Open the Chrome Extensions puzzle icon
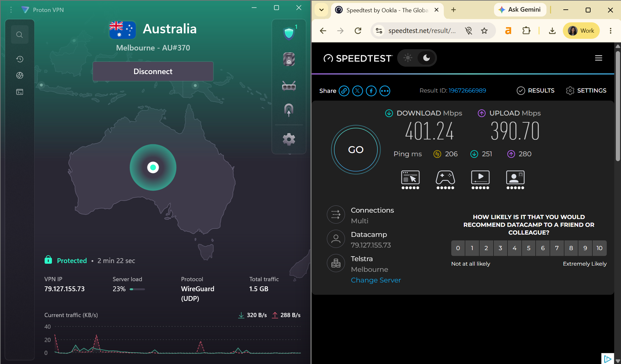This screenshot has width=621, height=364. point(526,31)
